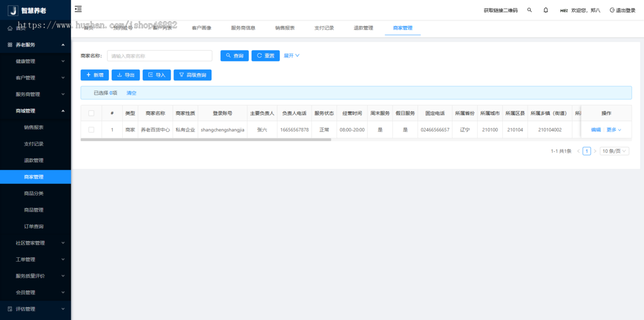Screen dimensions: 644x320
Task: Open 高级查询 advanced query
Action: tap(193, 75)
